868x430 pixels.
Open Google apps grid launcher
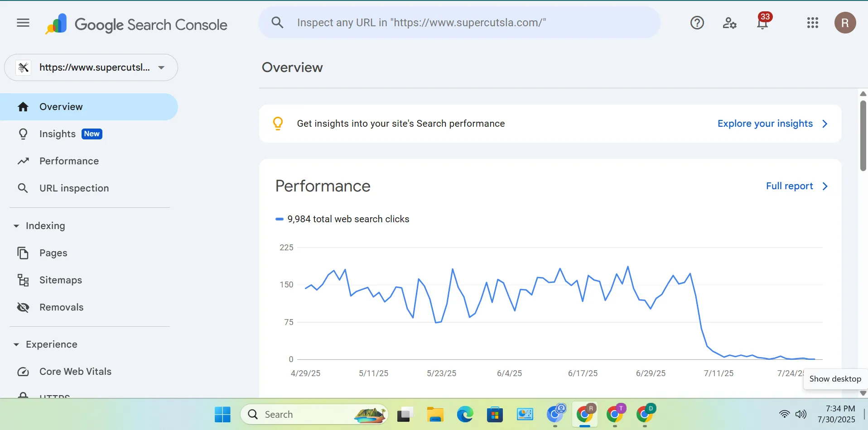pos(813,23)
